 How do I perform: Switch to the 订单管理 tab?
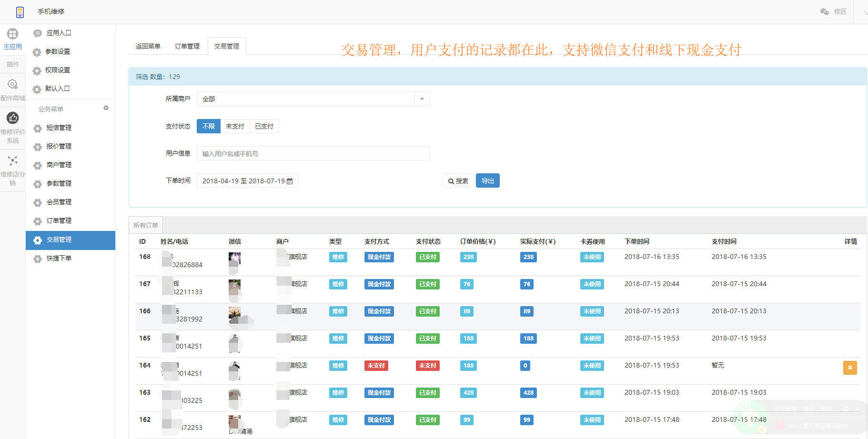[x=187, y=46]
